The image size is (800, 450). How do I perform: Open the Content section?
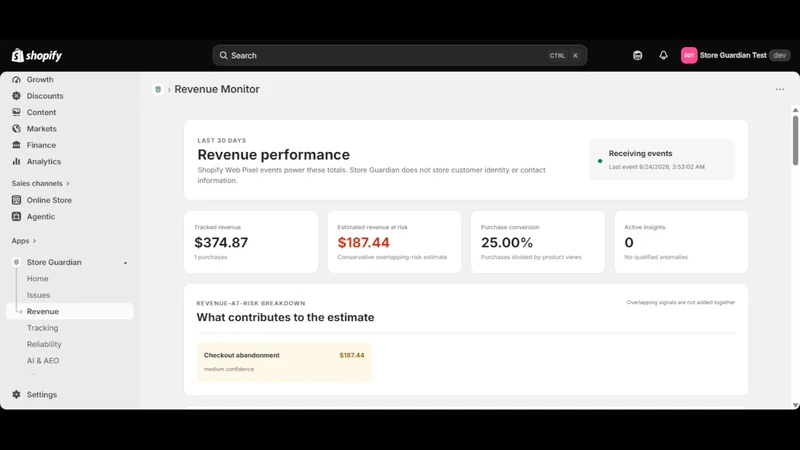pos(41,112)
